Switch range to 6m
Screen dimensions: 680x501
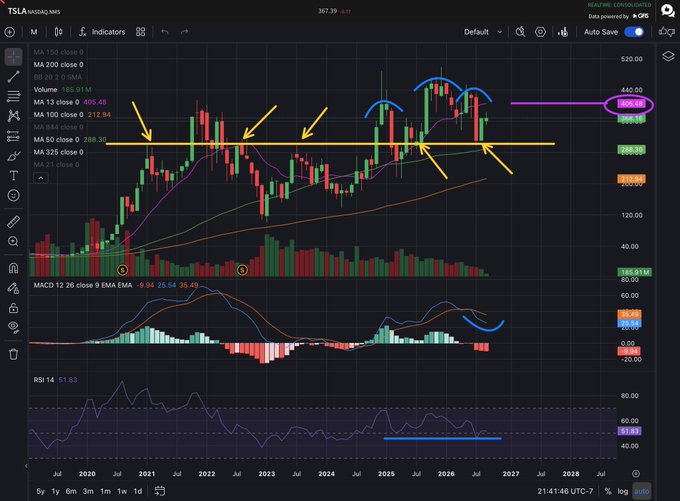tap(71, 491)
